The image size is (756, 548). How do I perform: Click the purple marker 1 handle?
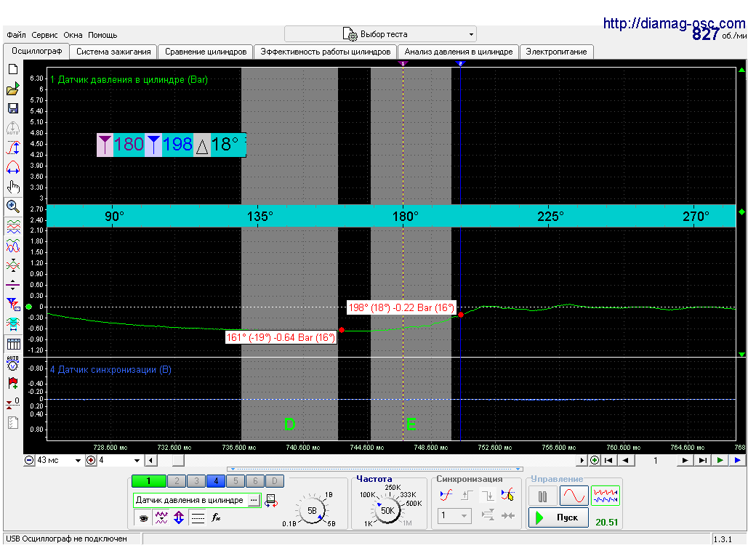pos(403,63)
